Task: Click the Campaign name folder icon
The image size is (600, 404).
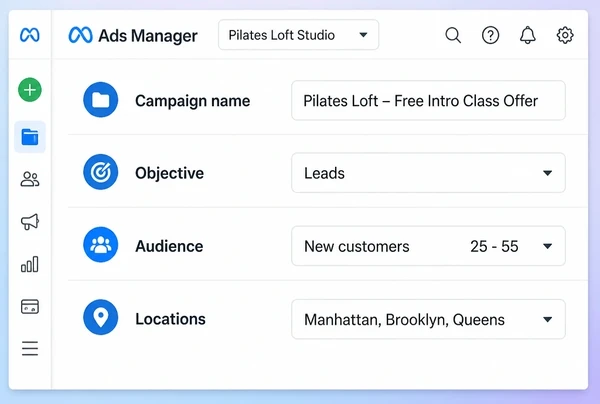Action: (x=101, y=100)
